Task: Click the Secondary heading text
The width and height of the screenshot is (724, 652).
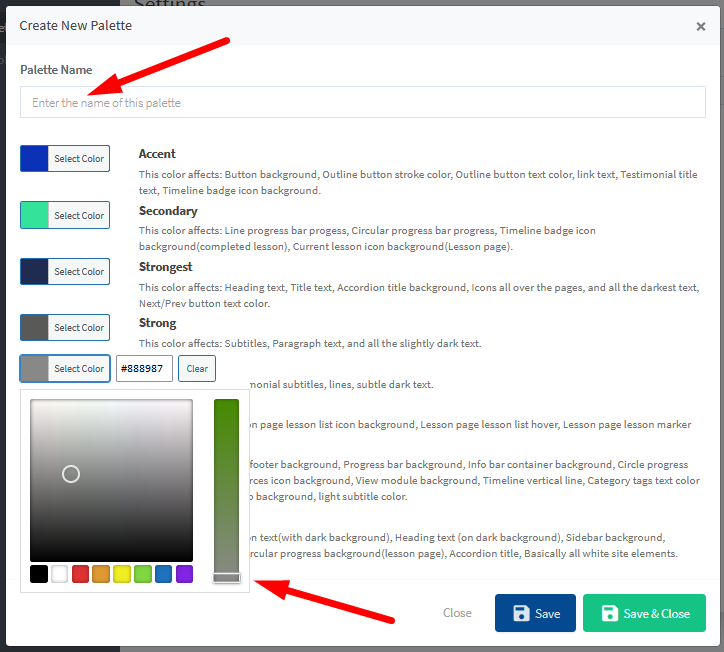Action: pos(168,211)
